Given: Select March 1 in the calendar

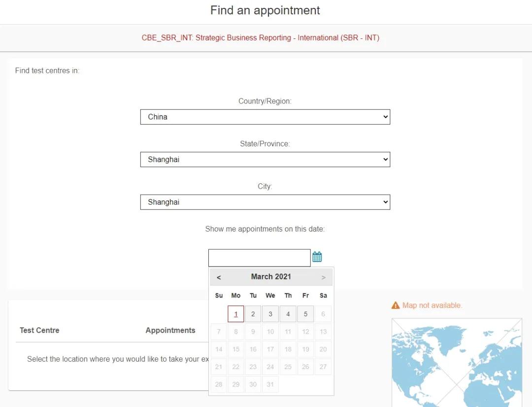Looking at the screenshot, I should [236, 314].
